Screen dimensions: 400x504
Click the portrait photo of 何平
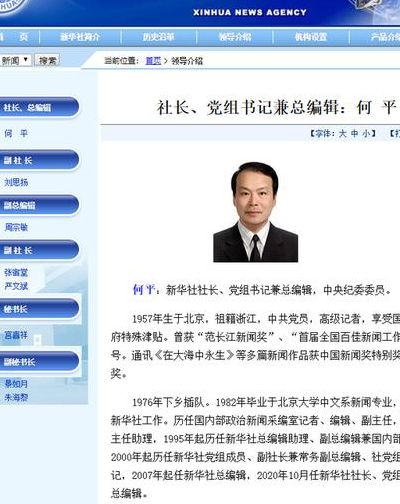pos(255,212)
